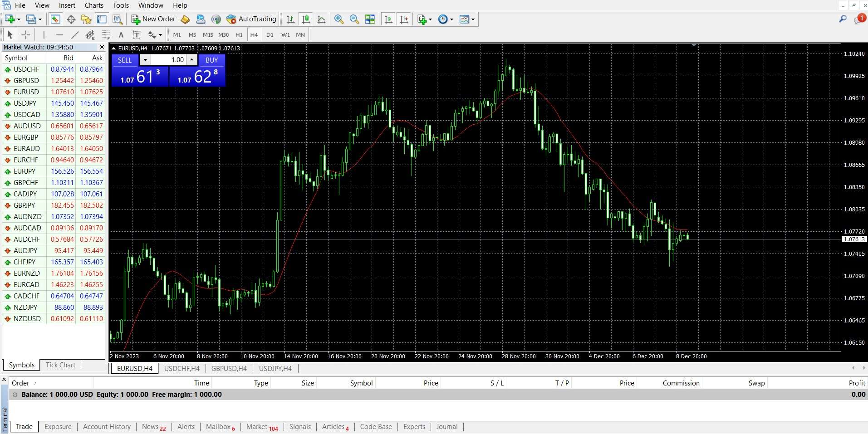This screenshot has width=868, height=434.
Task: Zoom in on the chart
Action: [339, 19]
